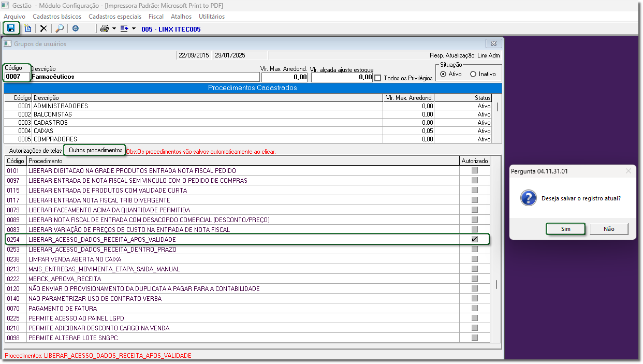Click the delete X icon in toolbar

pos(43,29)
